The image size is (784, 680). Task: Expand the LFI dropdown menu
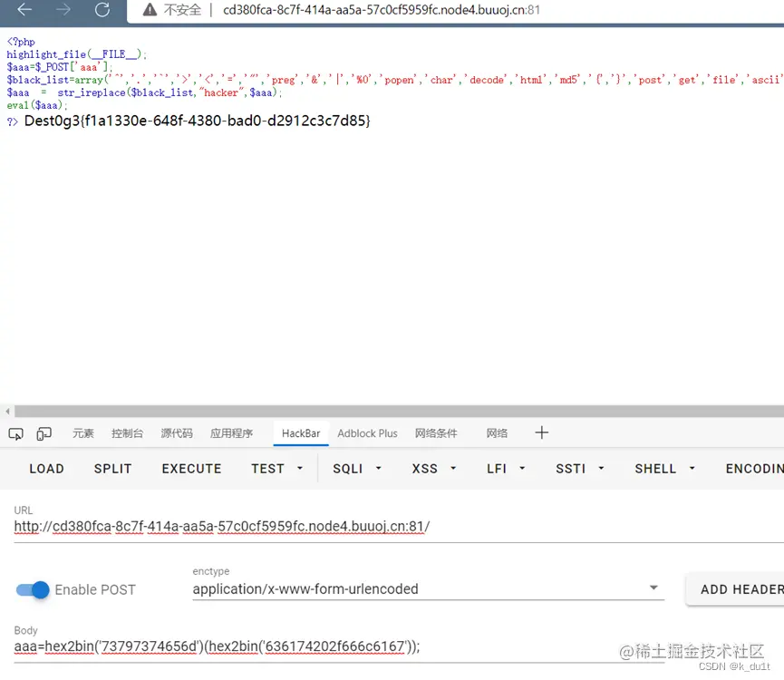506,469
